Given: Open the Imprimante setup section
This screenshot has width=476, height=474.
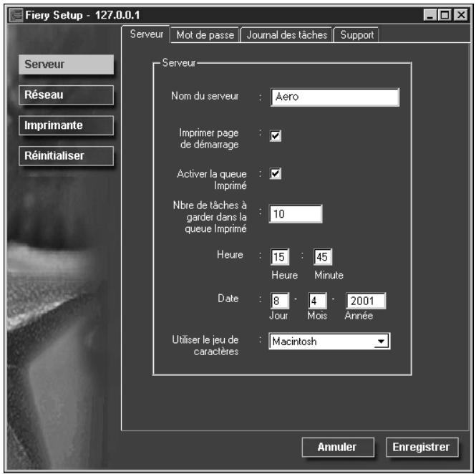Looking at the screenshot, I should 66,125.
